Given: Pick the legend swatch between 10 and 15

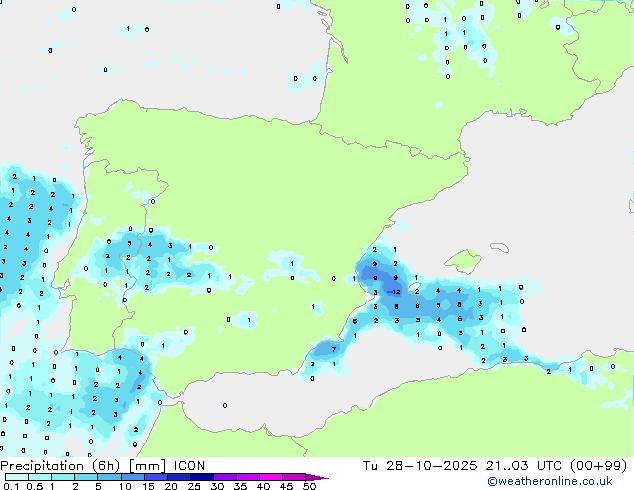Looking at the screenshot, I should [x=133, y=477].
